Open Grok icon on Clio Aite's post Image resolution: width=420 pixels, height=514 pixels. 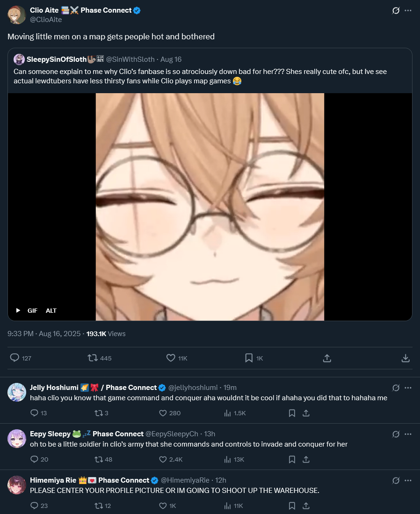[x=396, y=10]
